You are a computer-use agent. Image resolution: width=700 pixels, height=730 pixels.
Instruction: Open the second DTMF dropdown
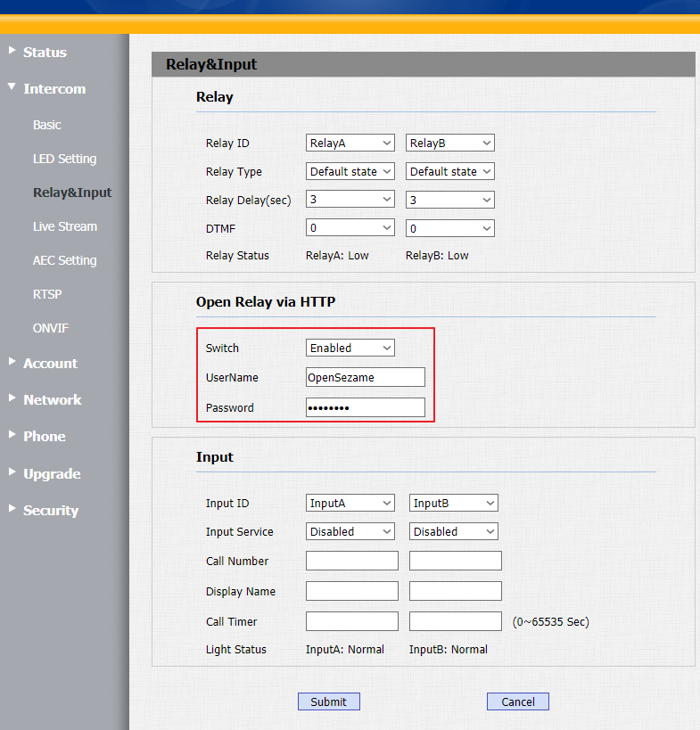pyautogui.click(x=450, y=228)
